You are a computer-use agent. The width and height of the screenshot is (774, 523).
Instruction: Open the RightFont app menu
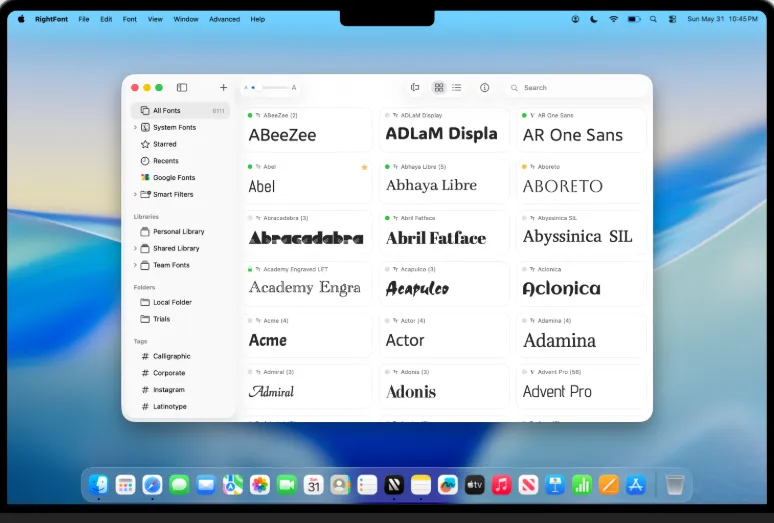pyautogui.click(x=51, y=19)
